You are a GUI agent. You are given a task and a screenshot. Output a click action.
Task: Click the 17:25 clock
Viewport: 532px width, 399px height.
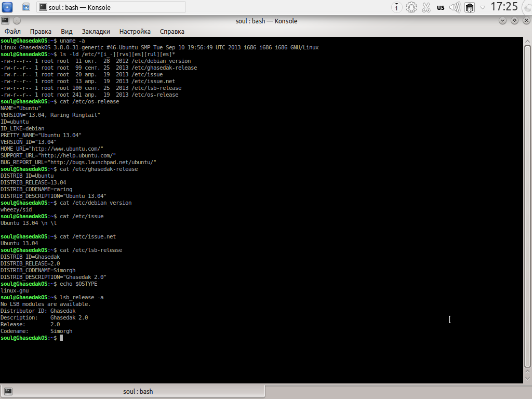pyautogui.click(x=504, y=6)
